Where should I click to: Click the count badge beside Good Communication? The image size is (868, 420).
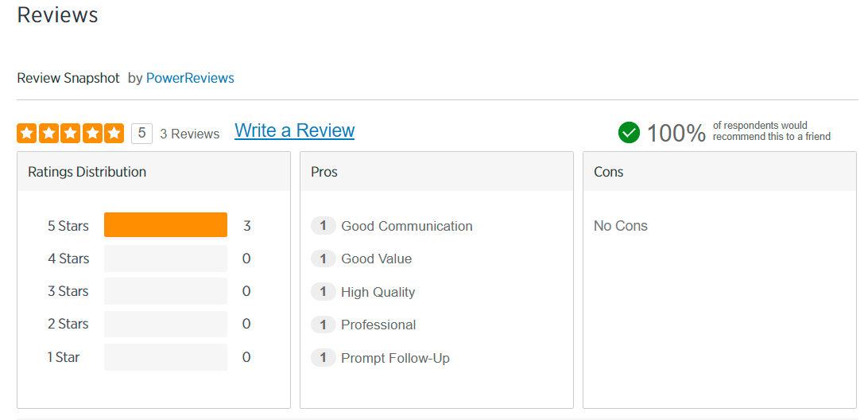[323, 226]
